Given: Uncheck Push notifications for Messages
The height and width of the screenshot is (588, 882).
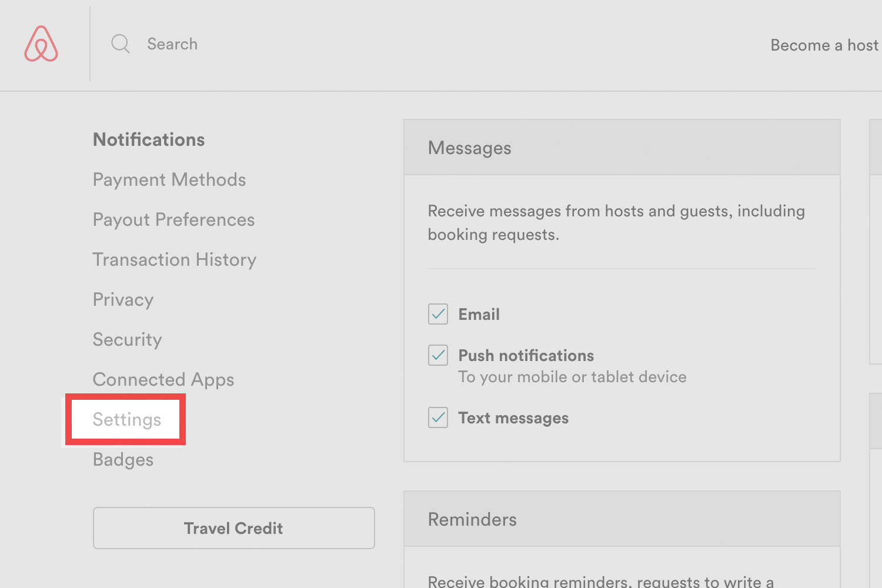Looking at the screenshot, I should tap(437, 355).
